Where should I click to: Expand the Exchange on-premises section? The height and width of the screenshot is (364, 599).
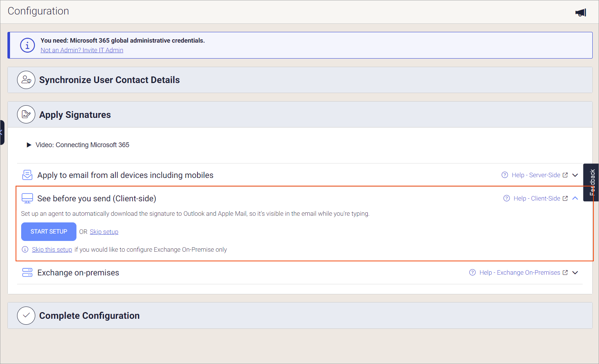[x=575, y=272]
